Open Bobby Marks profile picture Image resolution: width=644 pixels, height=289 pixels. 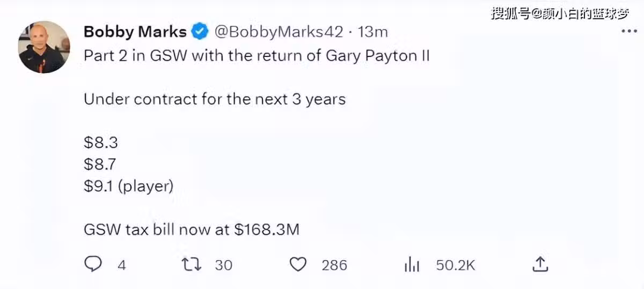coord(44,47)
